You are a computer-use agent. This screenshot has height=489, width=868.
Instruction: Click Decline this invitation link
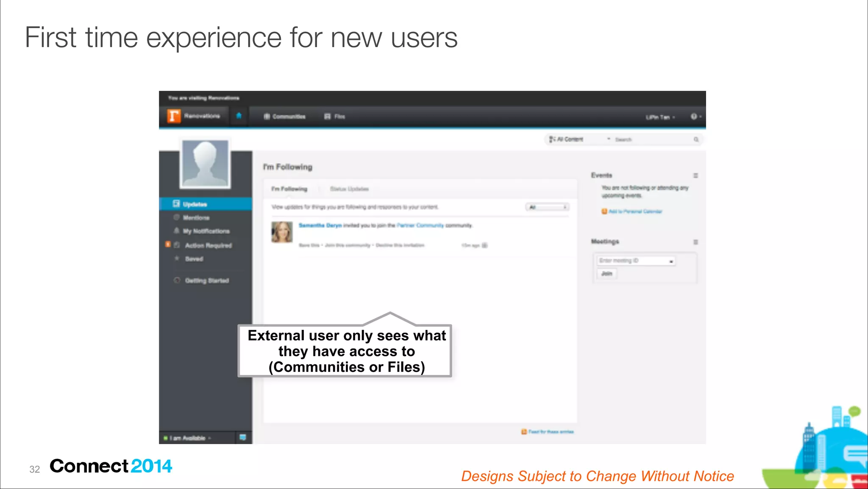400,245
